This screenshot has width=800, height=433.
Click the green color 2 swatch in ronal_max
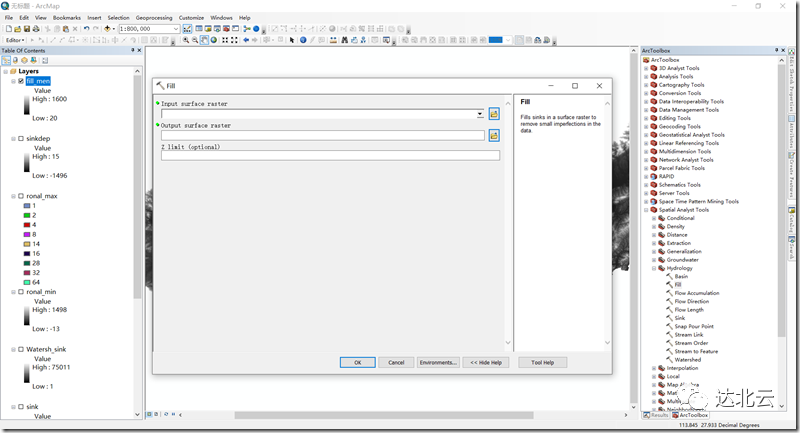(27, 215)
